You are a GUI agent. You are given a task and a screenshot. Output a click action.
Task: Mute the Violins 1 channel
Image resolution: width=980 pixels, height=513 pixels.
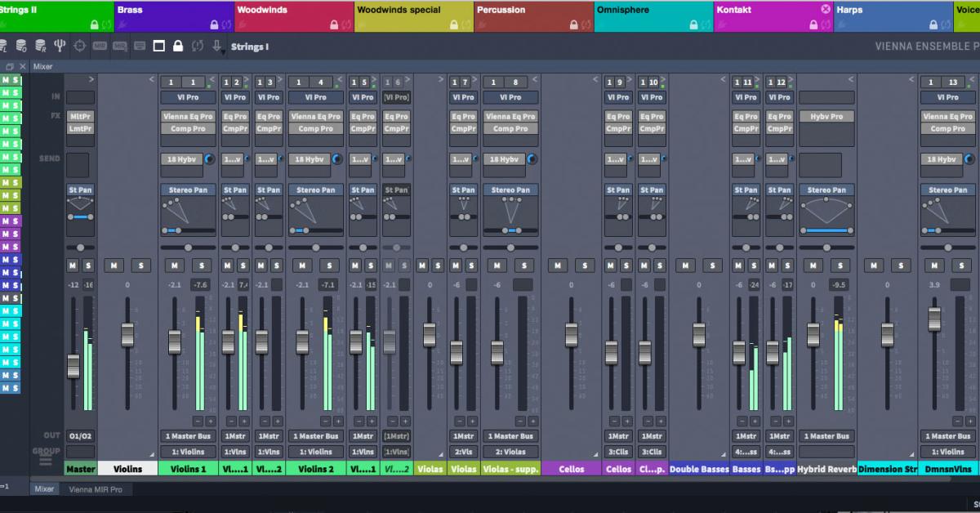click(x=175, y=265)
